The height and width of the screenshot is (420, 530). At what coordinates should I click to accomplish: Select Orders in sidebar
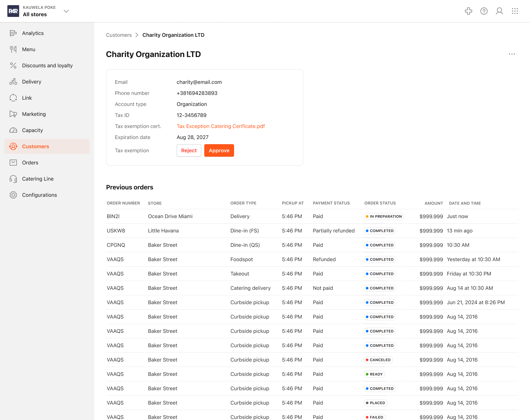(x=47, y=163)
